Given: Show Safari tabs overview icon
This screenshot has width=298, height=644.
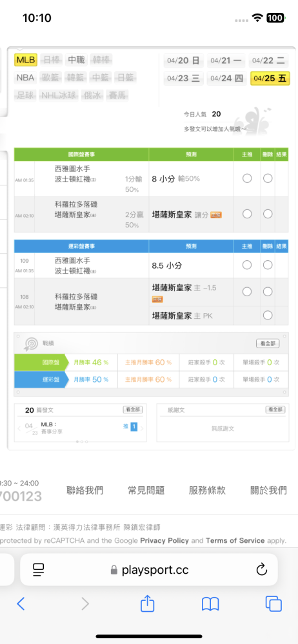Looking at the screenshot, I should pos(273,603).
